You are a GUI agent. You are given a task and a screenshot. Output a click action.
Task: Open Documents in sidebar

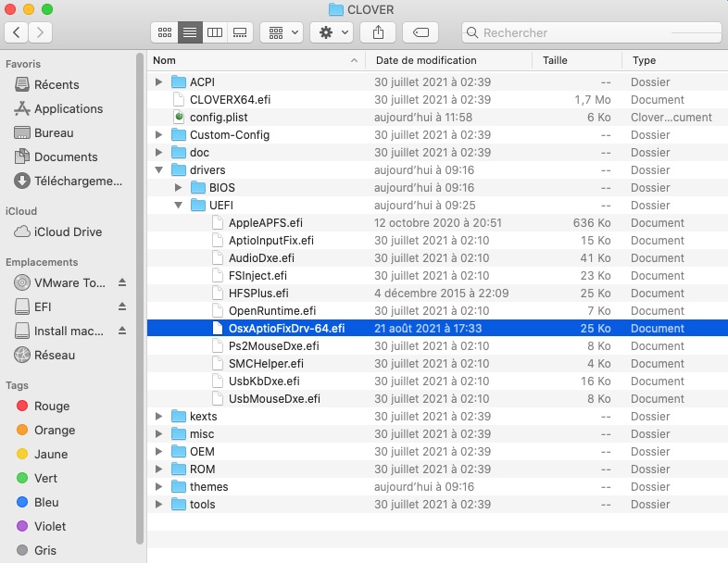[56, 156]
